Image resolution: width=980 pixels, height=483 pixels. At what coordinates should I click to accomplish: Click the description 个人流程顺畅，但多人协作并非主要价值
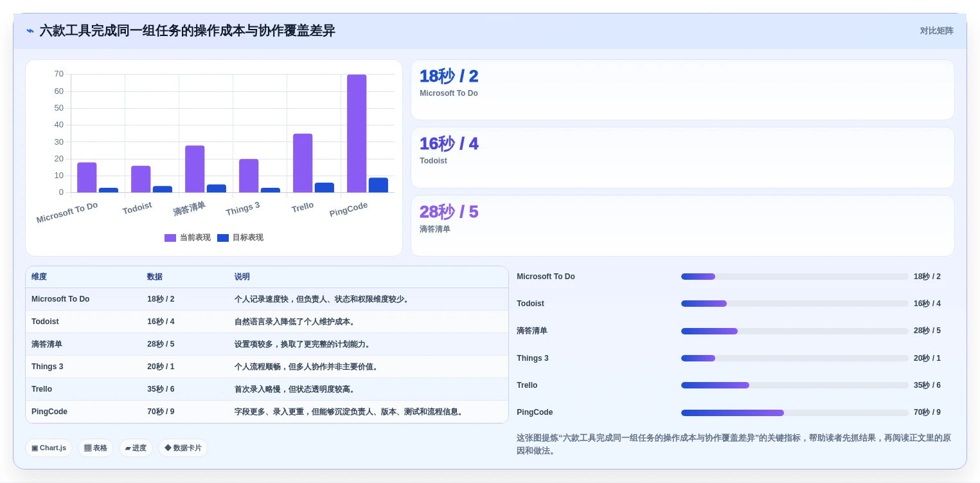(x=307, y=367)
